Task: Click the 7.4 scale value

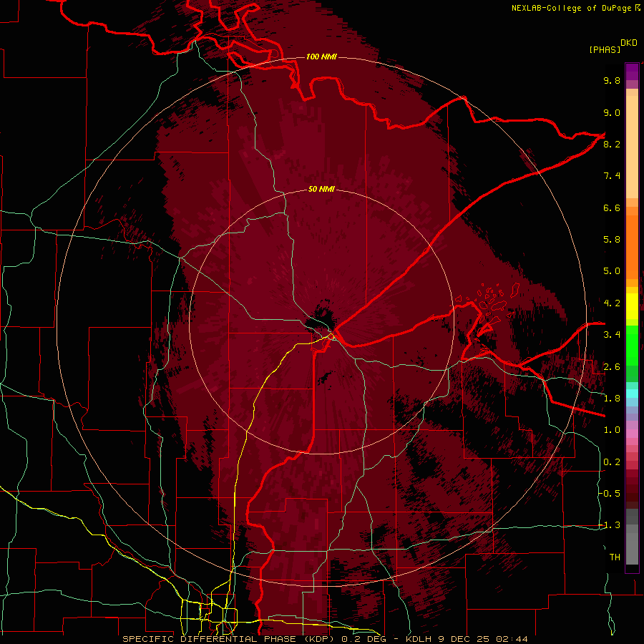Action: pyautogui.click(x=612, y=176)
